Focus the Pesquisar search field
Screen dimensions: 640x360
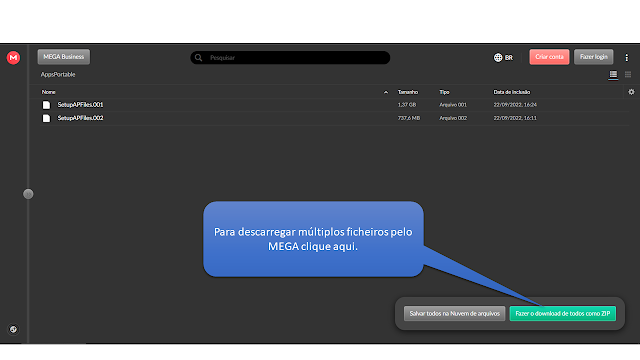point(290,58)
